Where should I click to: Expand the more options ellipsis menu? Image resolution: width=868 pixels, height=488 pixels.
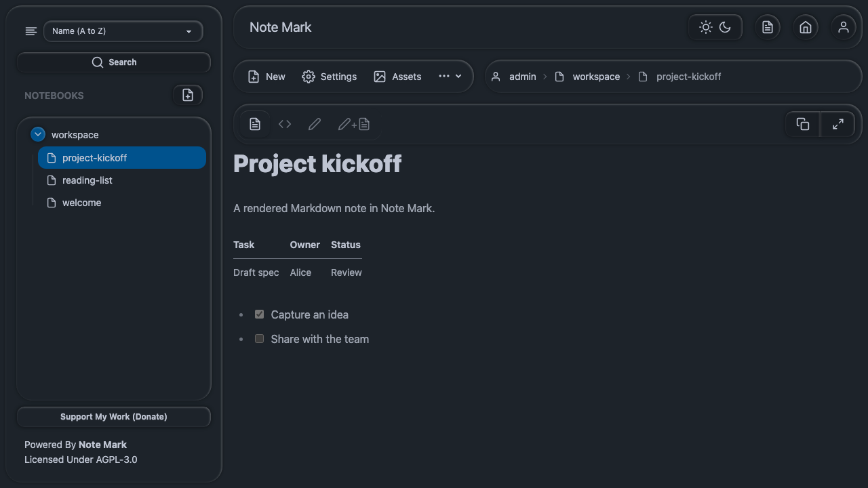tap(450, 77)
